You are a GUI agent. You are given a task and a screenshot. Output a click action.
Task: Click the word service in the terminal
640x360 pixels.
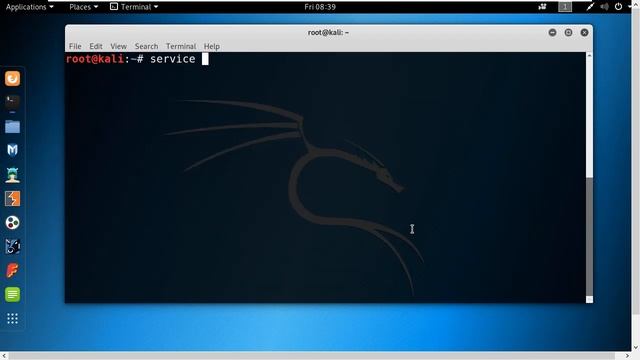(x=173, y=59)
